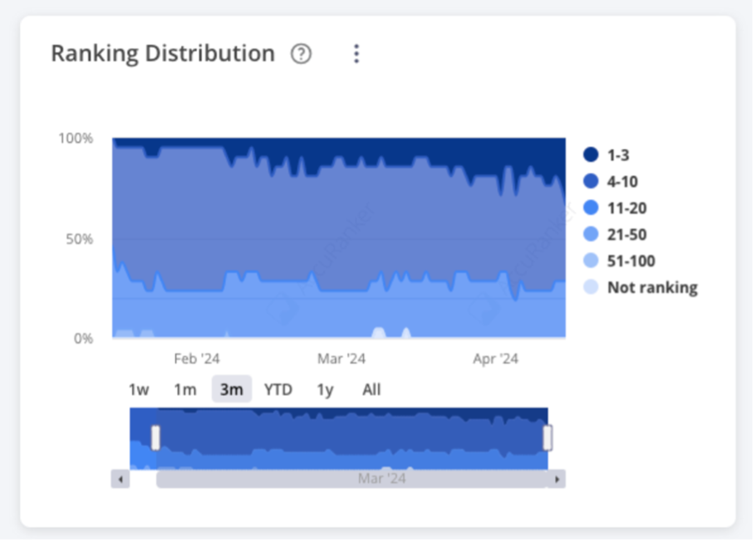Image resolution: width=756 pixels, height=542 pixels.
Task: Toggle the Not ranking legend entry
Action: click(650, 288)
